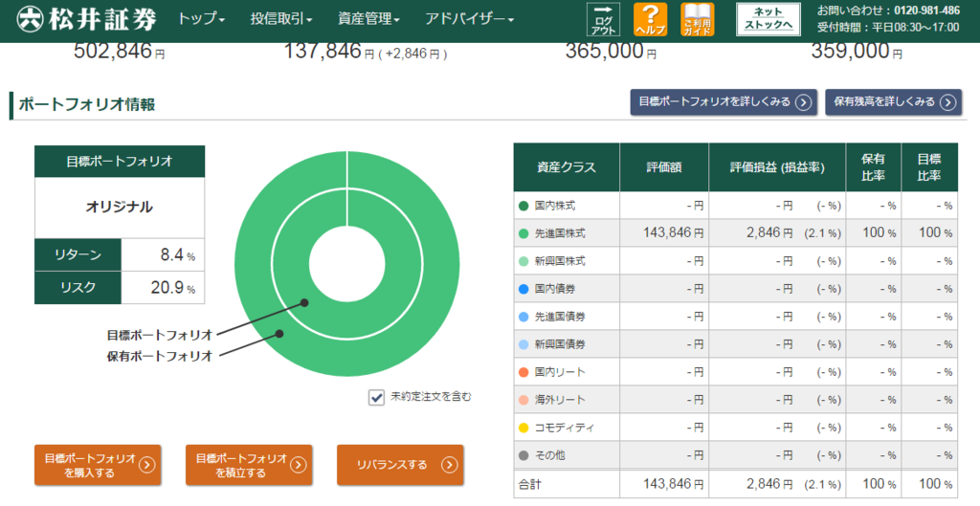Image resolution: width=980 pixels, height=506 pixels.
Task: Click the 502,846円 amount
Action: 119,52
